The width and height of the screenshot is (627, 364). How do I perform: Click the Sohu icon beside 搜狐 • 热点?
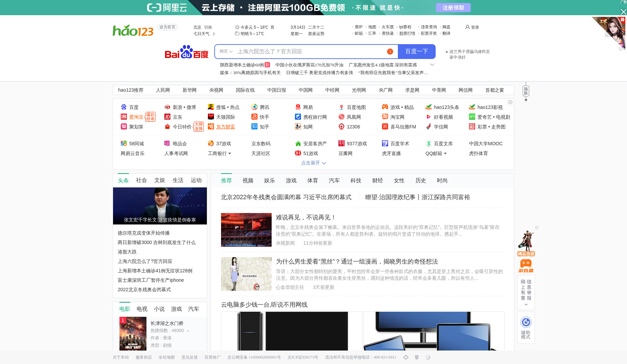(211, 107)
